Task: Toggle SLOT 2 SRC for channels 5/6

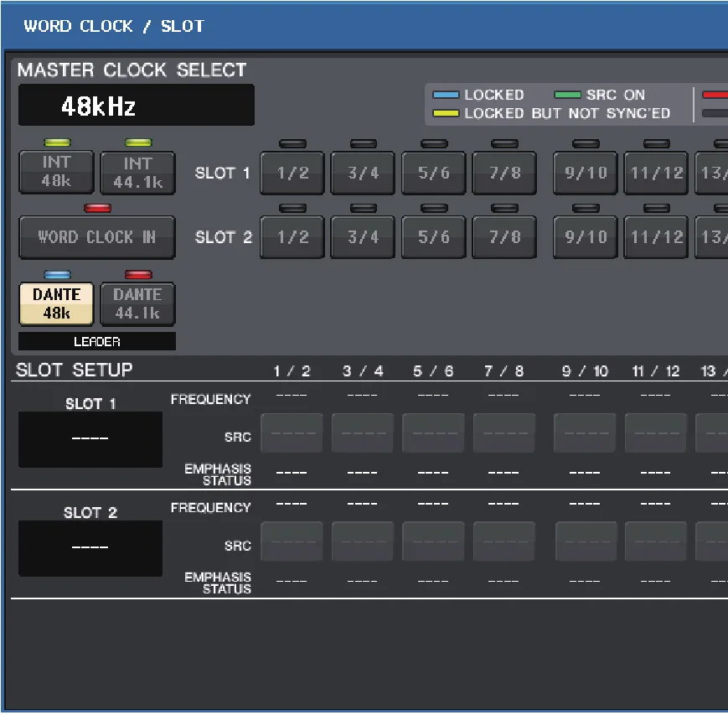Action: 433,541
